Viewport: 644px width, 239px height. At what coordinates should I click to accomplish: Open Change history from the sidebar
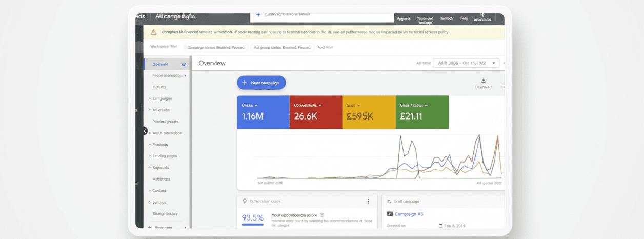[165, 214]
